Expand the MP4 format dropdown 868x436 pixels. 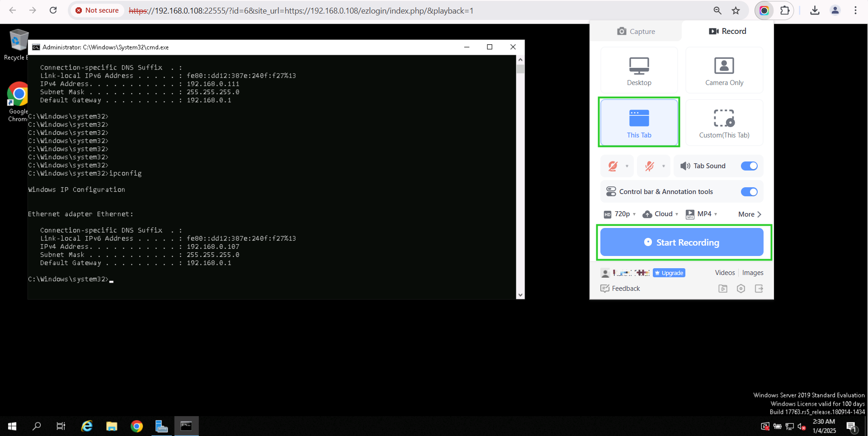coord(702,214)
